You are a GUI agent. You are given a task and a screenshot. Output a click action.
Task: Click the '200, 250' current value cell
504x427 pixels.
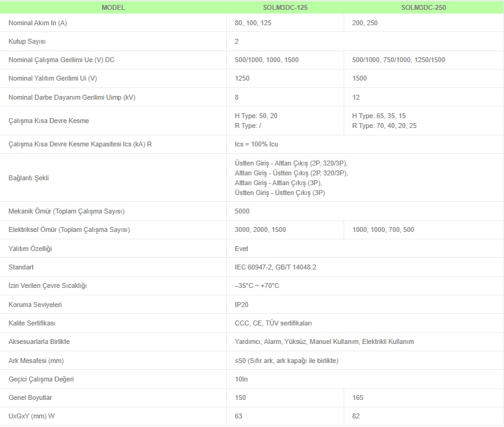(365, 23)
